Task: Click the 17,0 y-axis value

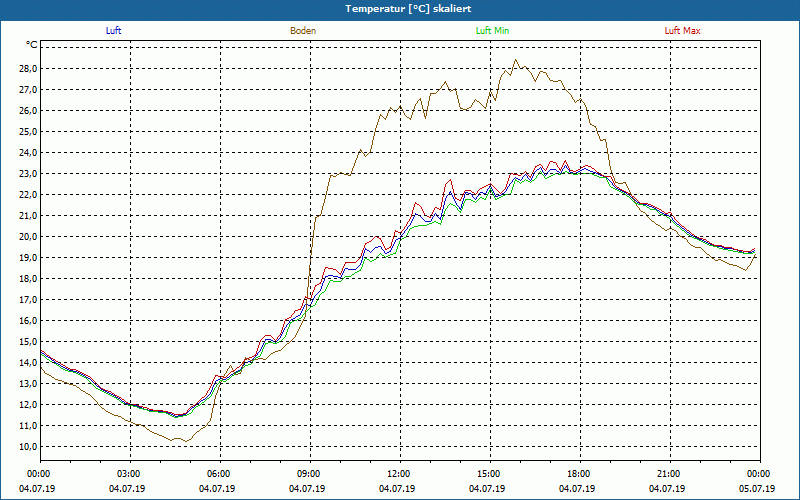Action: [x=29, y=299]
